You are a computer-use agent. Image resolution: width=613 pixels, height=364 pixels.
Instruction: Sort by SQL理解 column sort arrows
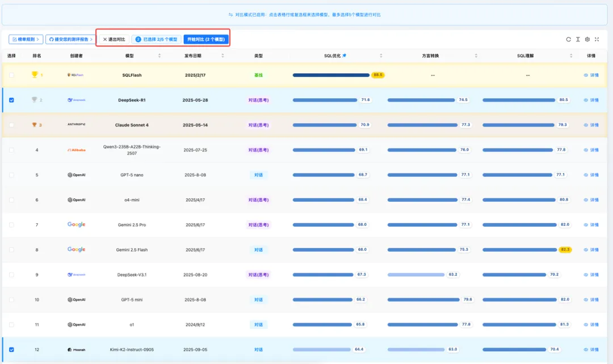tap(572, 56)
